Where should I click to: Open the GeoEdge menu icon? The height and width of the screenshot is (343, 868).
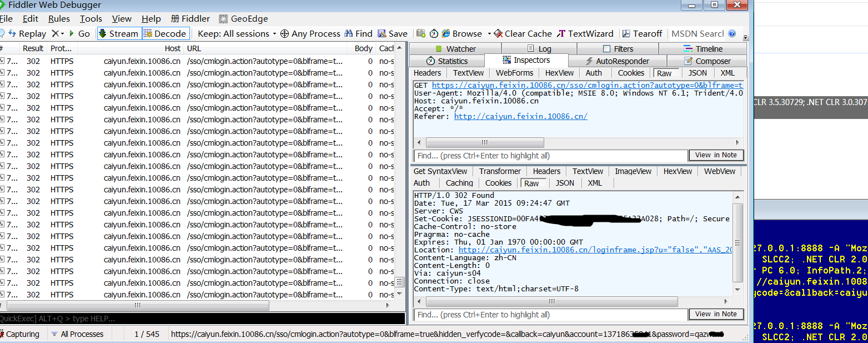[x=223, y=19]
